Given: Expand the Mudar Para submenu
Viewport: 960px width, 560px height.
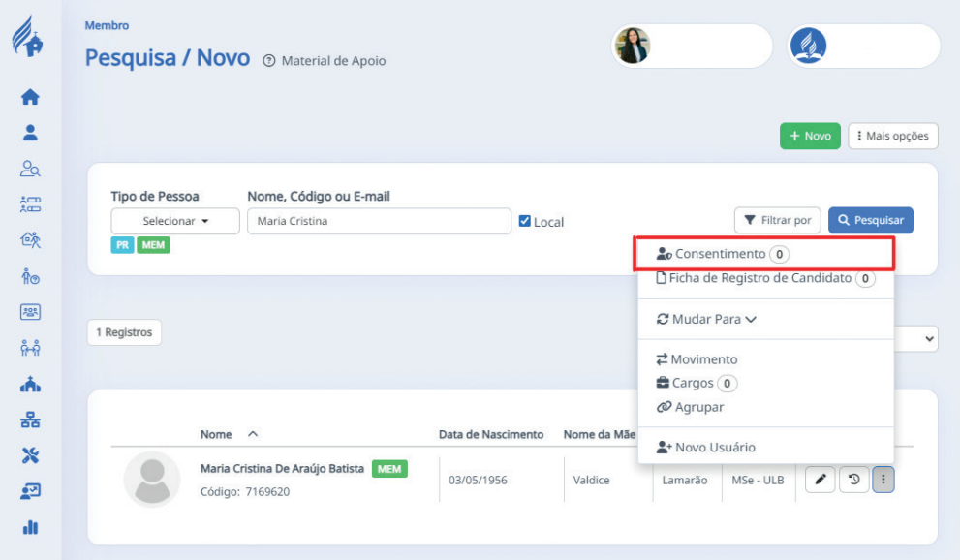Looking at the screenshot, I should (706, 319).
